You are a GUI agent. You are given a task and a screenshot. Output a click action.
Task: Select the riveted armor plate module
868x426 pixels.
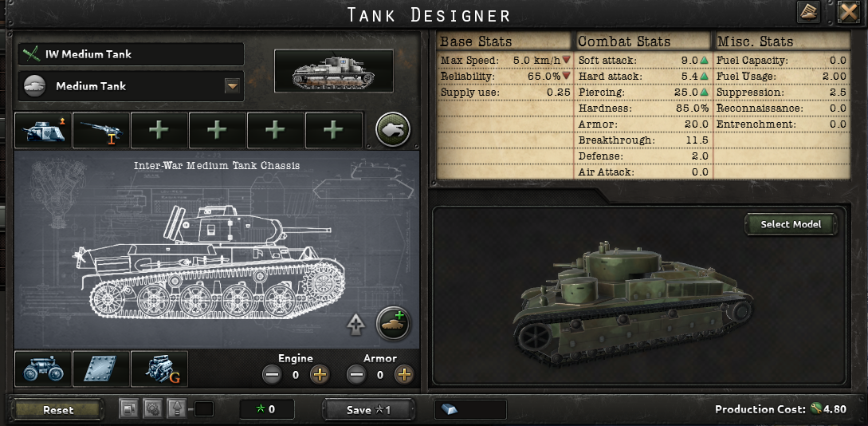click(x=101, y=369)
